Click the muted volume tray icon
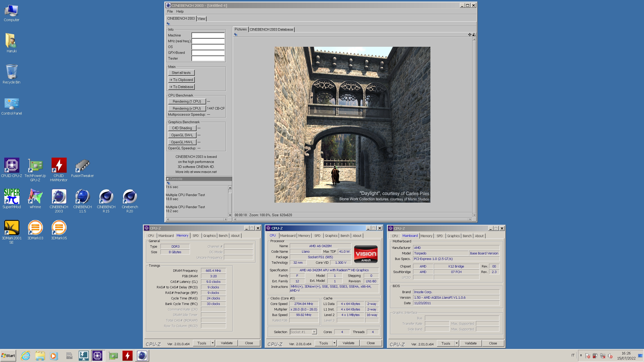The height and width of the screenshot is (362, 644). (610, 356)
